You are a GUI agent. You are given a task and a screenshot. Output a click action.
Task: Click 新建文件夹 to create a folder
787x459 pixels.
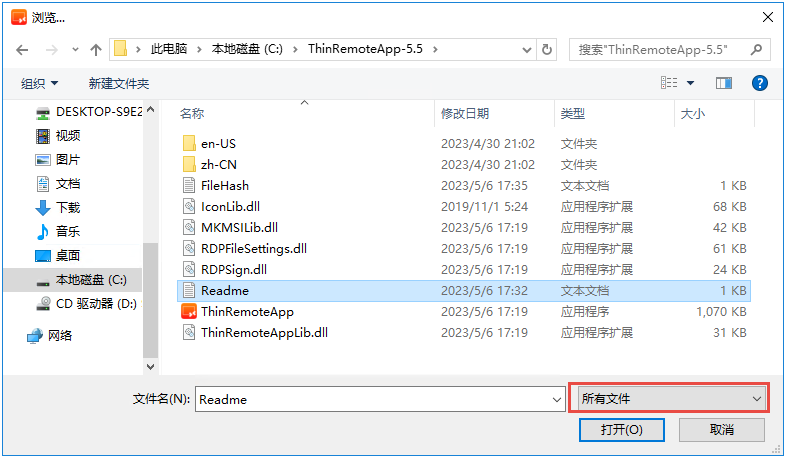119,83
